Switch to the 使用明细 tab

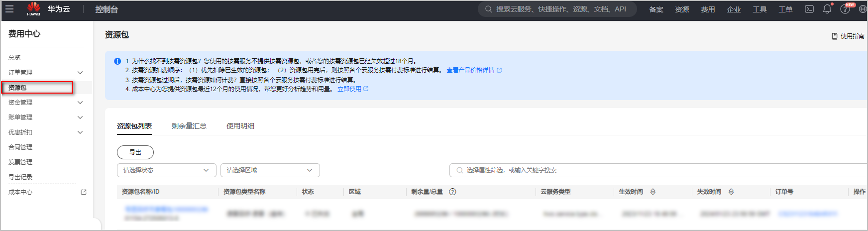(x=240, y=126)
